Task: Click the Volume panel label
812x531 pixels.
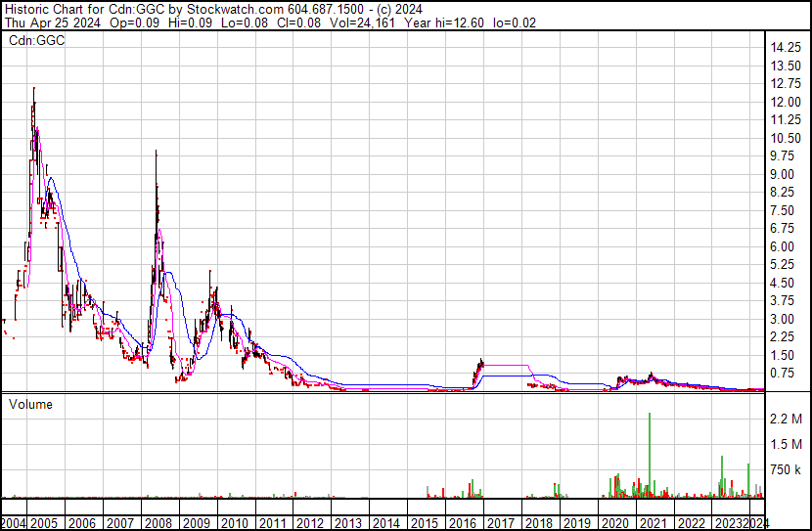Action: [x=31, y=404]
